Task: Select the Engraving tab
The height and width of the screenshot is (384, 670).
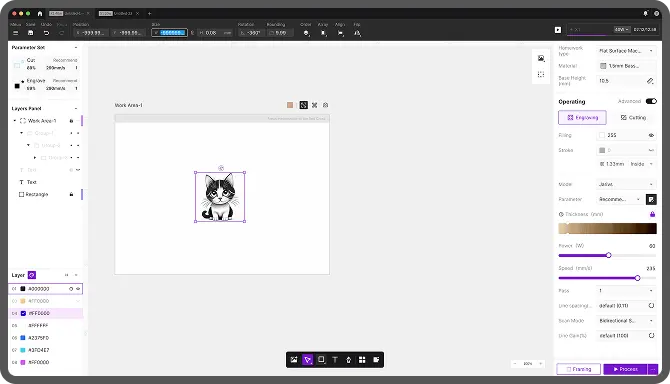Action: click(x=582, y=117)
